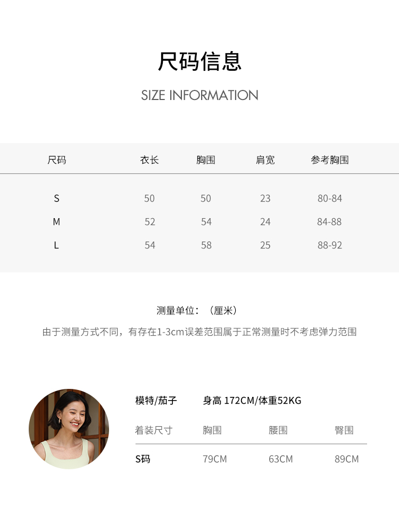Click the 身高 172CM/体重52KG text

252,401
